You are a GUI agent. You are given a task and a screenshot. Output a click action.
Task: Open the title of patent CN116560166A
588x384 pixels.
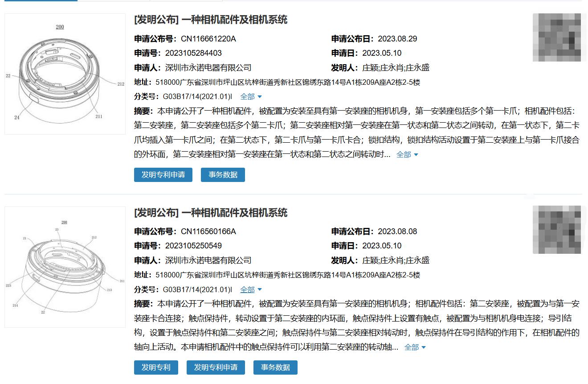(x=210, y=213)
